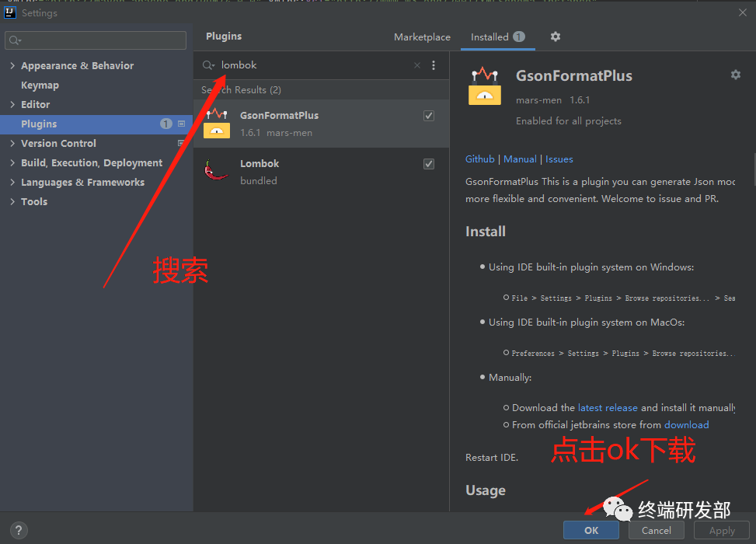Disable the GsonFormatPlus plugin checkbox
The height and width of the screenshot is (544, 756).
(429, 116)
